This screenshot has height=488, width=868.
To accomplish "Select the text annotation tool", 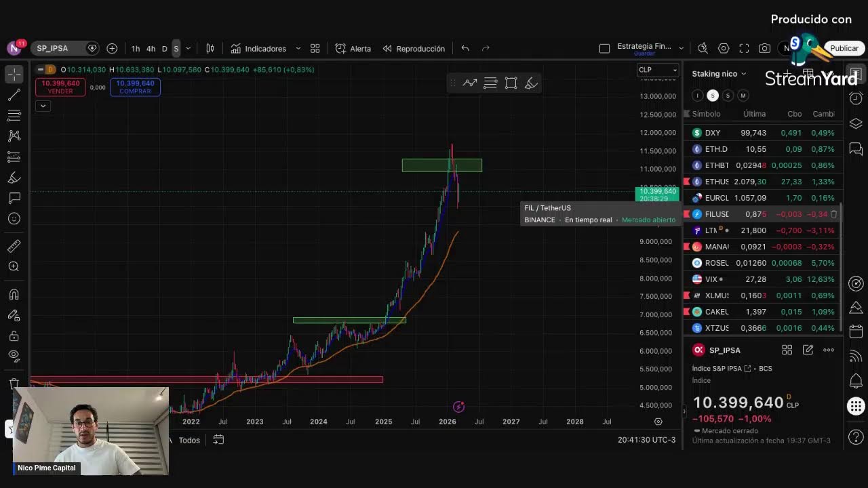I will [x=14, y=198].
